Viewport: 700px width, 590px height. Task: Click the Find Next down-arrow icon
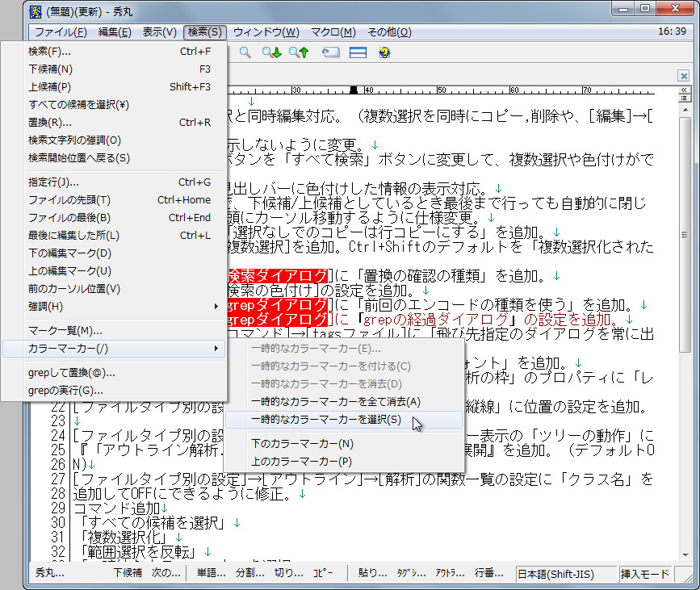[272, 52]
